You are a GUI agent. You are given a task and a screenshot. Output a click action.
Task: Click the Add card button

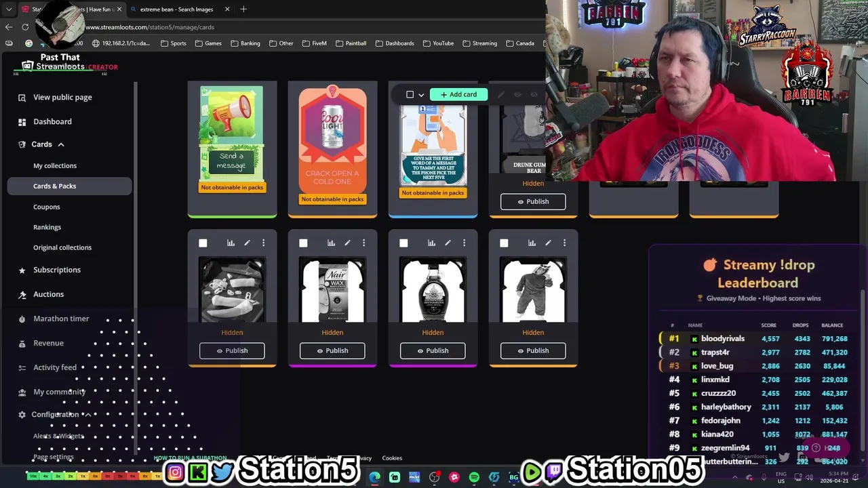(x=458, y=94)
